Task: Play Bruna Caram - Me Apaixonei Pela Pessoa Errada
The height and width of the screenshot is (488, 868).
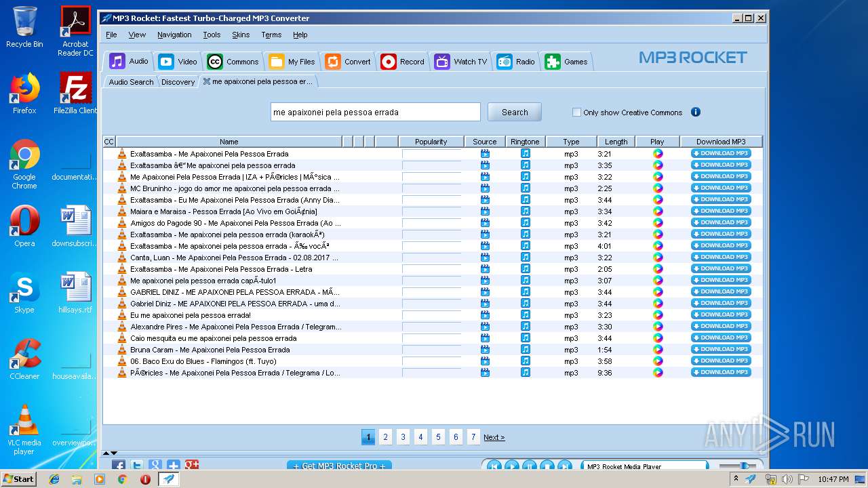Action: point(657,350)
